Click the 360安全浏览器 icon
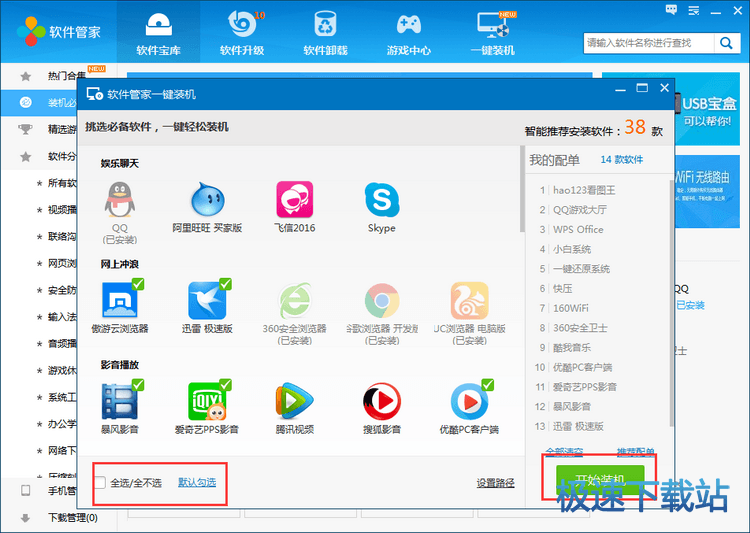The image size is (750, 533). [295, 300]
